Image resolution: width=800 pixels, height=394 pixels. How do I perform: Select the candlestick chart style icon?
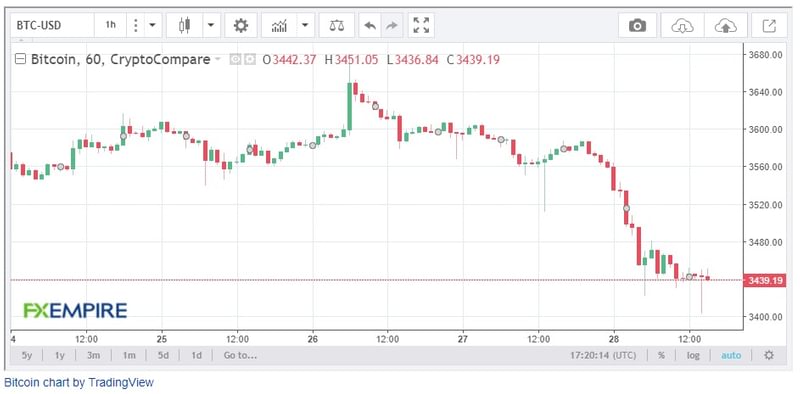tap(184, 25)
